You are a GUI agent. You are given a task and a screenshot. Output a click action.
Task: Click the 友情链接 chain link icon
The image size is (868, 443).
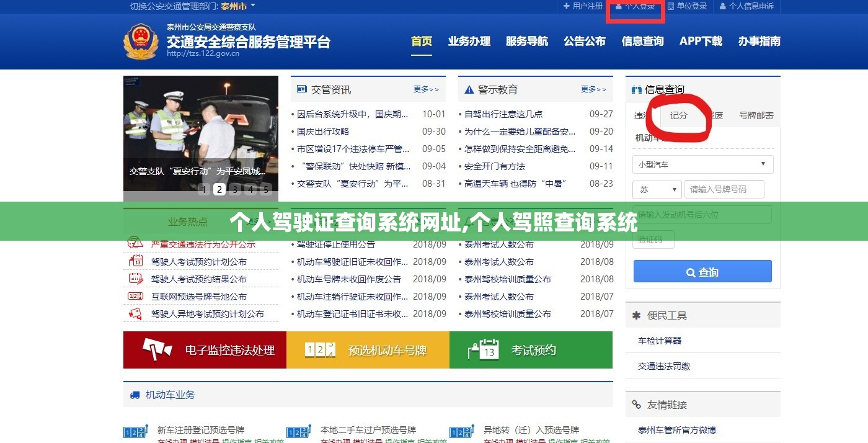click(636, 405)
